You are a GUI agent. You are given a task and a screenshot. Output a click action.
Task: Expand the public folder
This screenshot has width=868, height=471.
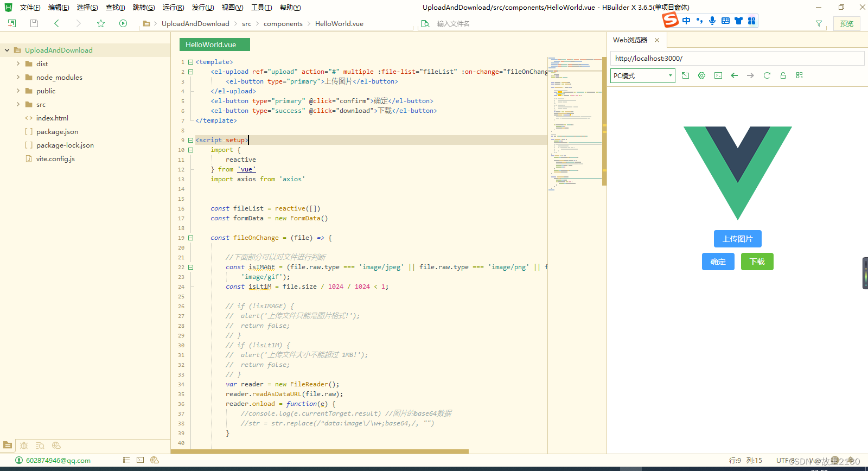click(18, 91)
